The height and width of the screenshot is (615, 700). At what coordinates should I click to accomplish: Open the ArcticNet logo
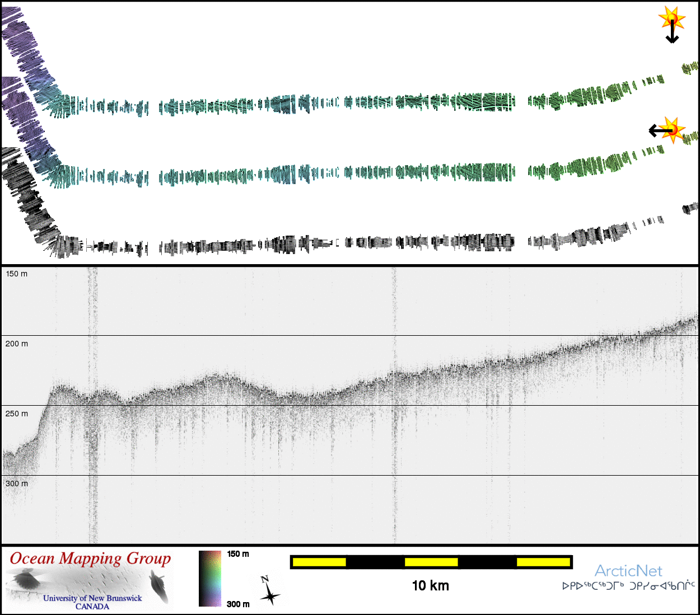(x=628, y=571)
